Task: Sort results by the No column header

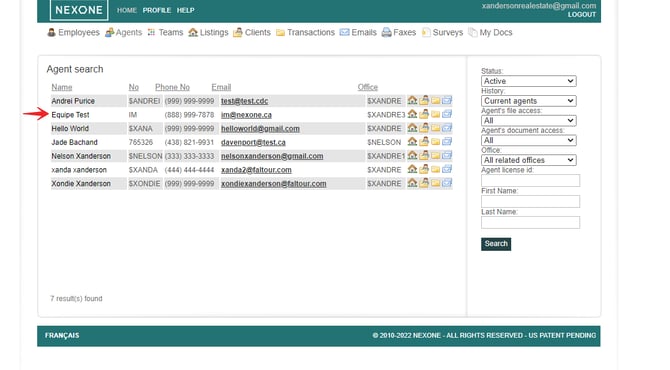Action: 133,87
